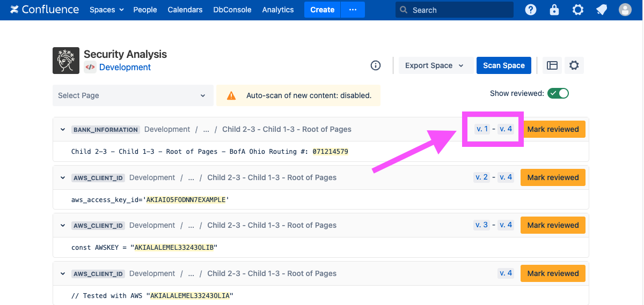644x305 pixels.
Task: Mark the BANK_INFORMATION finding as reviewed
Action: [553, 129]
